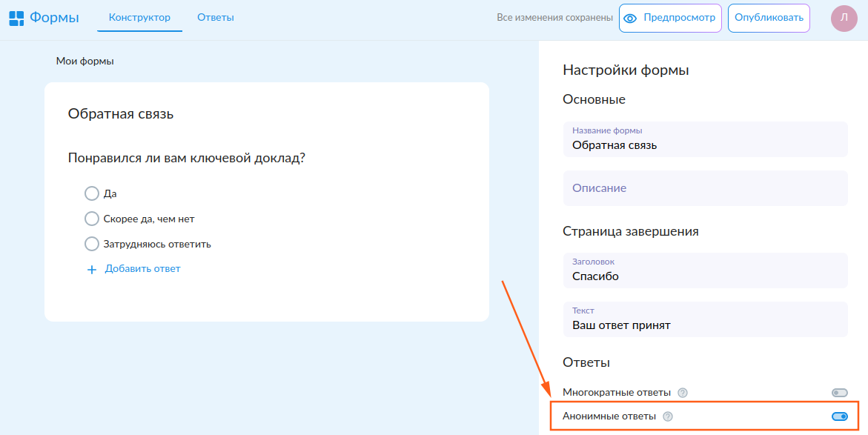
Task: Click the plus icon beside Добавить ответ
Action: pos(92,270)
